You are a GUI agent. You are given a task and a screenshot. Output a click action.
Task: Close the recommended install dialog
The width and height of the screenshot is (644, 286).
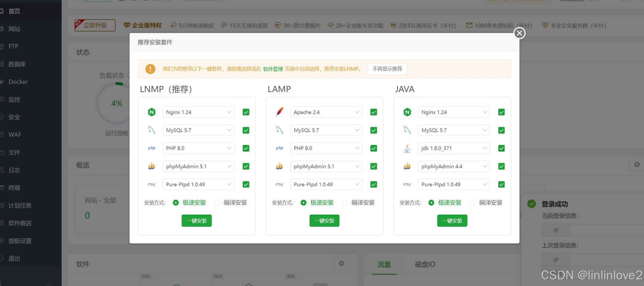[519, 33]
